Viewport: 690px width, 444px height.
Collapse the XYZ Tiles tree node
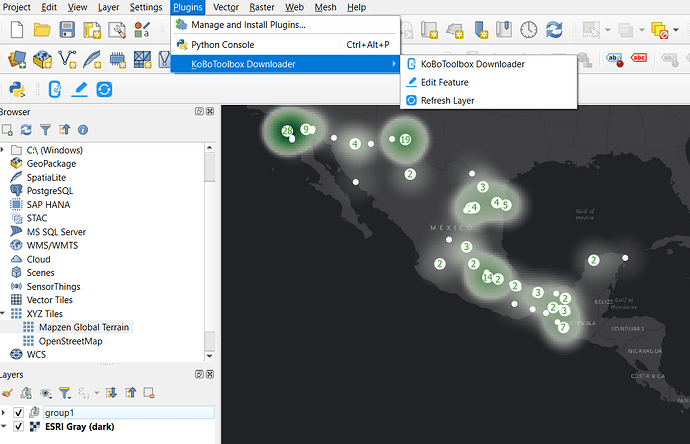click(x=3, y=313)
